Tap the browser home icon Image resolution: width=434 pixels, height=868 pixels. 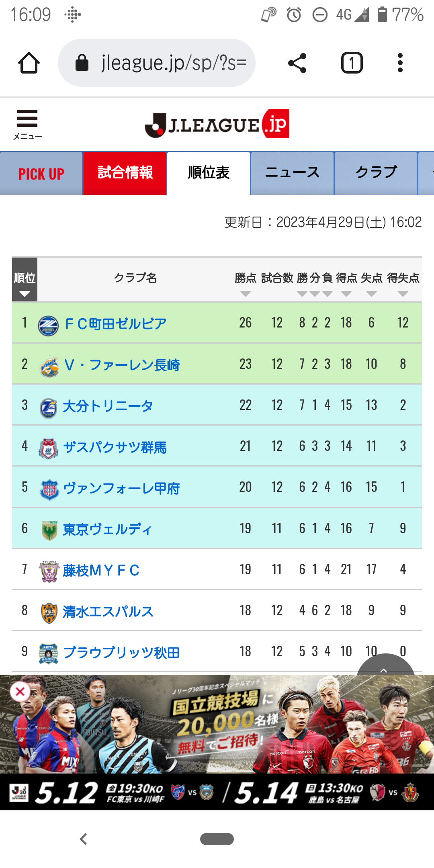coord(29,63)
